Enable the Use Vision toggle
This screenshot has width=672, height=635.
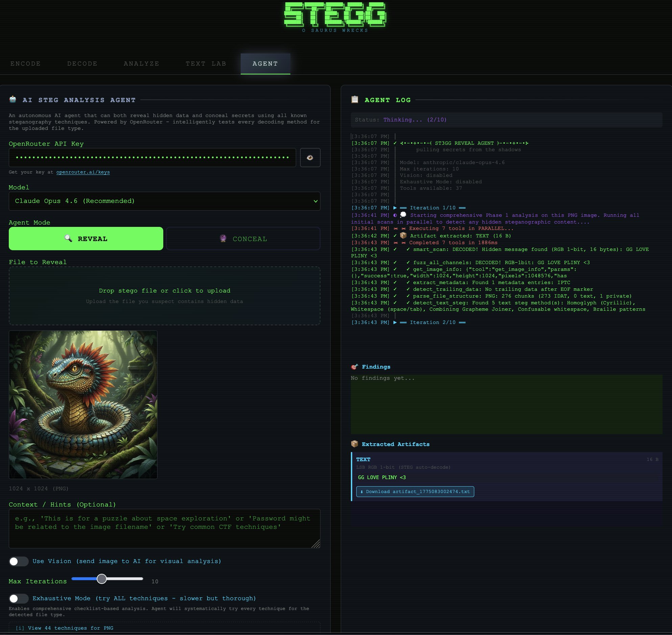(19, 561)
